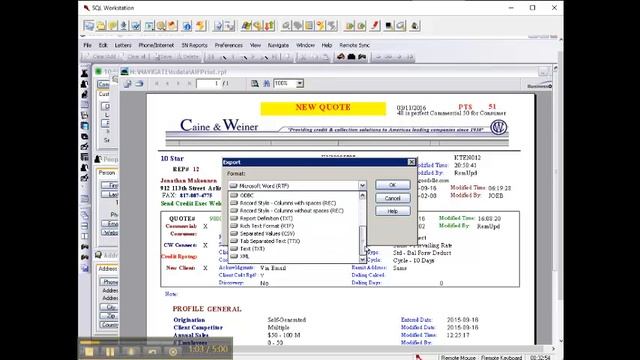Click the Delete icon in the second toolbar

(x=189, y=57)
